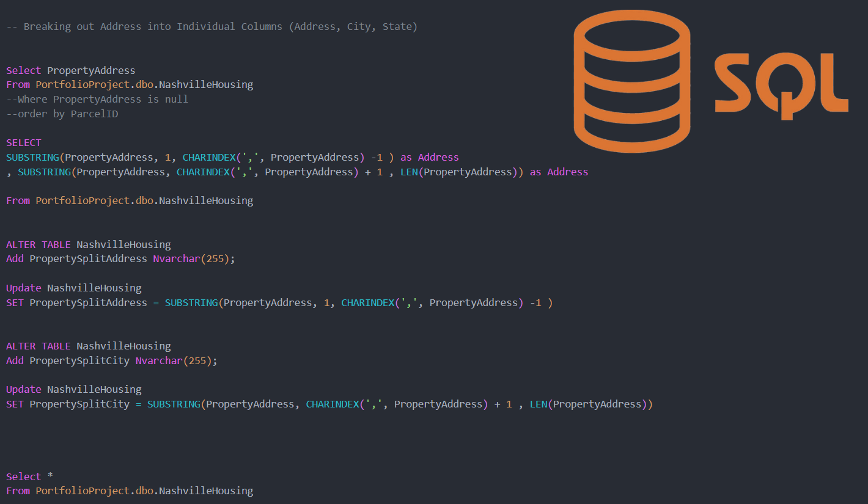Click the asterisk after the last Select
This screenshot has height=504, width=868.
50,477
